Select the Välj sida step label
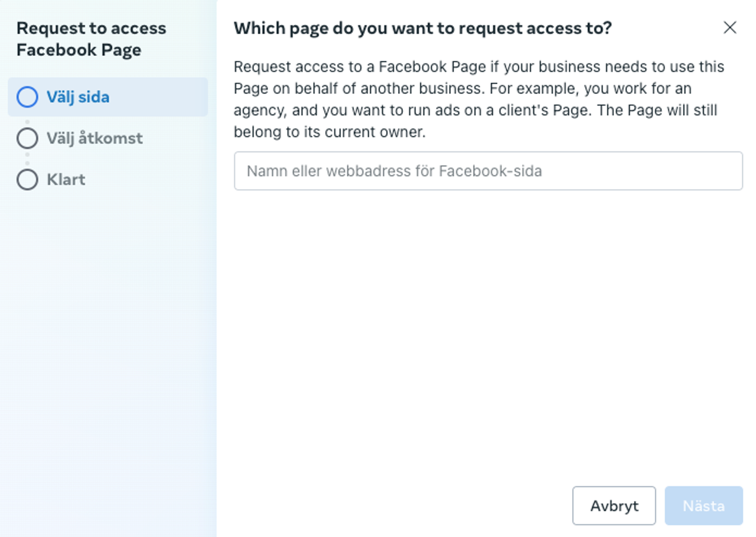Image resolution: width=756 pixels, height=537 pixels. point(78,97)
